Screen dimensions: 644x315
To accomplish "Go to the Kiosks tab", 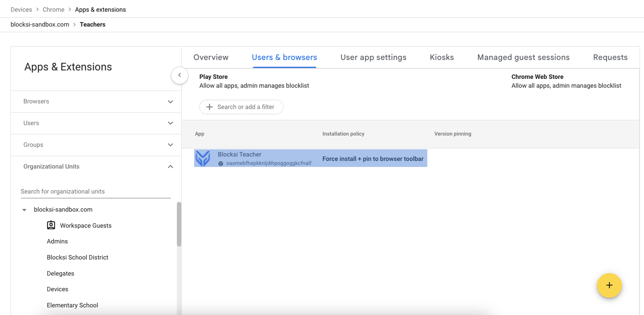I will 442,58.
